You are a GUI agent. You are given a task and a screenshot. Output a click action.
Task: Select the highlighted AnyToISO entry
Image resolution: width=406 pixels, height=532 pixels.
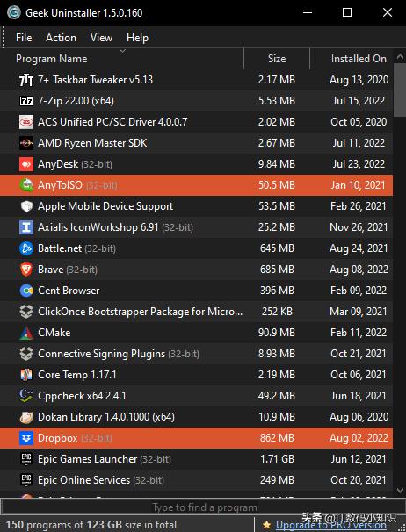pos(196,185)
